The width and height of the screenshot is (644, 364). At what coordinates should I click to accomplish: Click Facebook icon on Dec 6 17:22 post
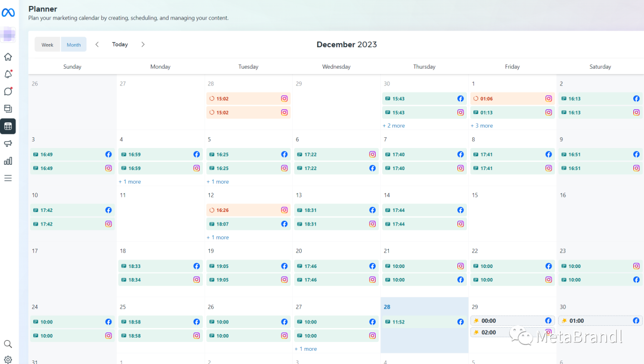point(373,168)
